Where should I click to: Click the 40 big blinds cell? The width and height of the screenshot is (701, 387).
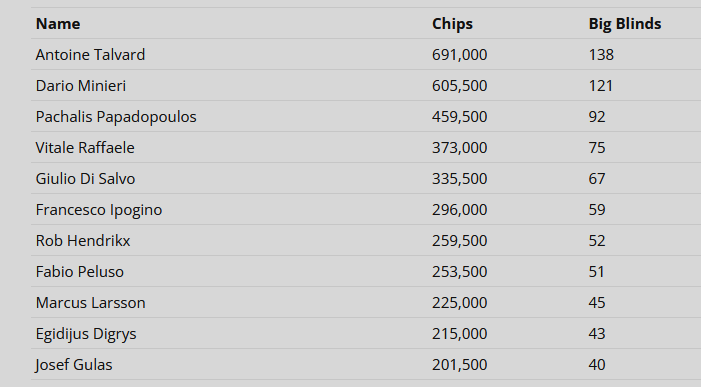[x=597, y=365]
